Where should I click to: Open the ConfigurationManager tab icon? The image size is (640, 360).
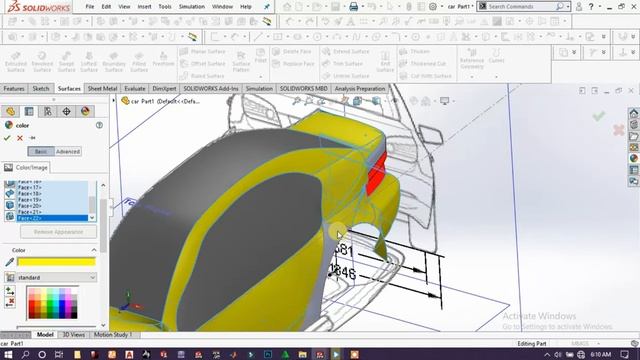48,111
